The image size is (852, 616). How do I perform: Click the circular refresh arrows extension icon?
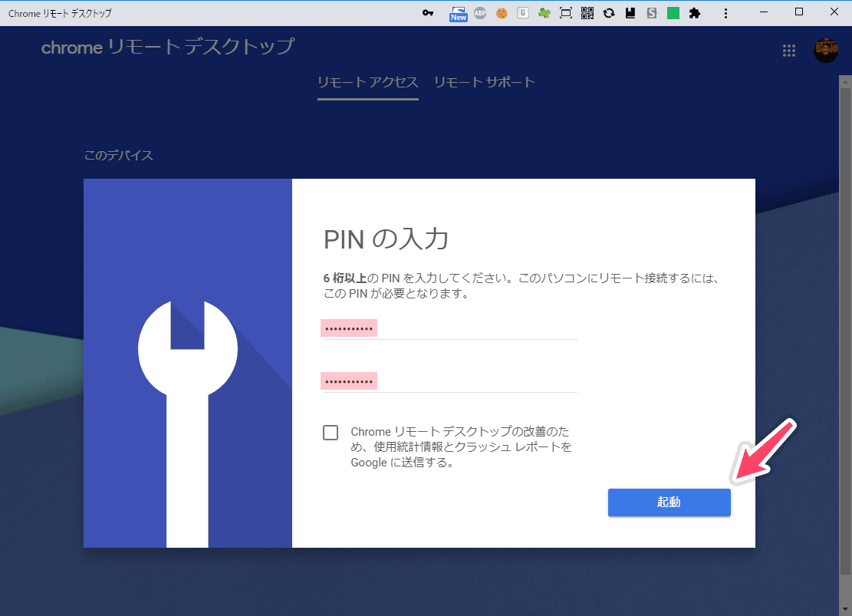tap(609, 13)
